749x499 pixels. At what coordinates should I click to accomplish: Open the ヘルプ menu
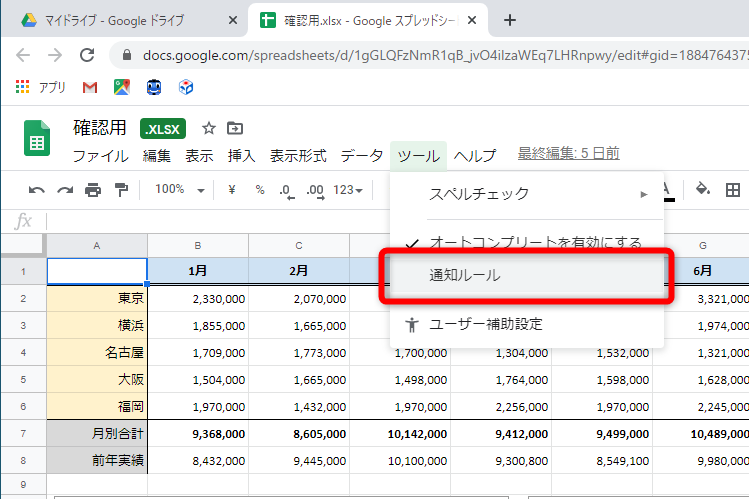(475, 156)
